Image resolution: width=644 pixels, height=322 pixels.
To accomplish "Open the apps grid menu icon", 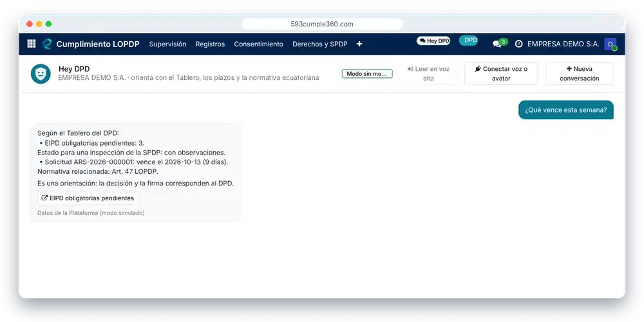I will pyautogui.click(x=31, y=44).
